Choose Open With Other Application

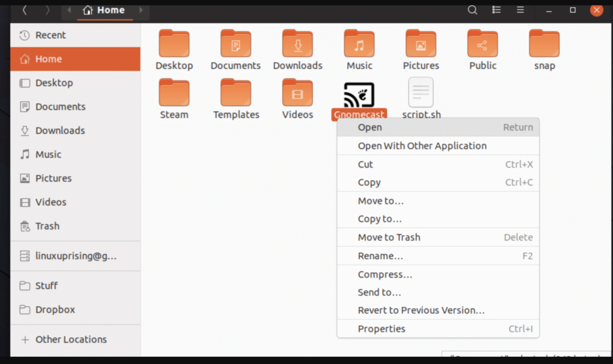422,145
